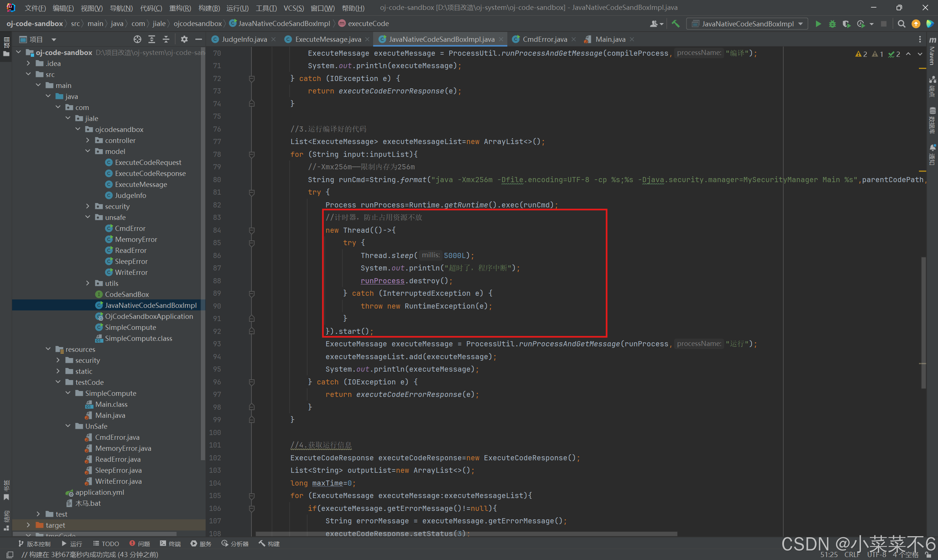
Task: Click the Debug bug icon
Action: (x=832, y=24)
